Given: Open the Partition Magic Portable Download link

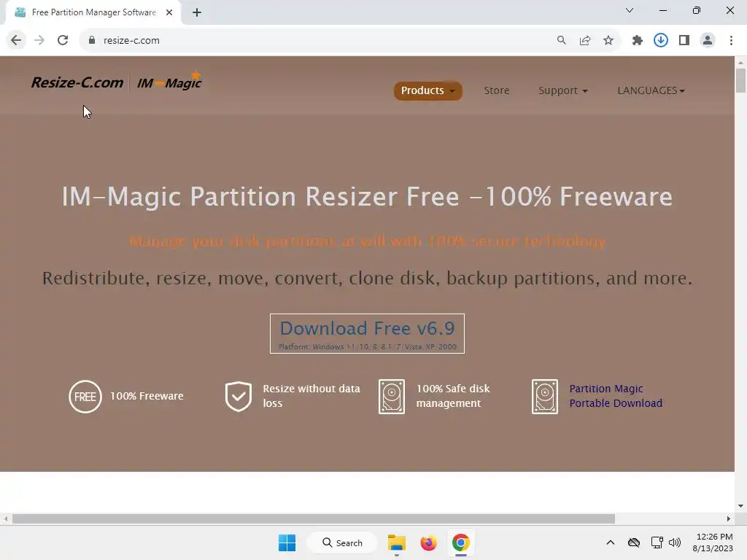Looking at the screenshot, I should (616, 396).
